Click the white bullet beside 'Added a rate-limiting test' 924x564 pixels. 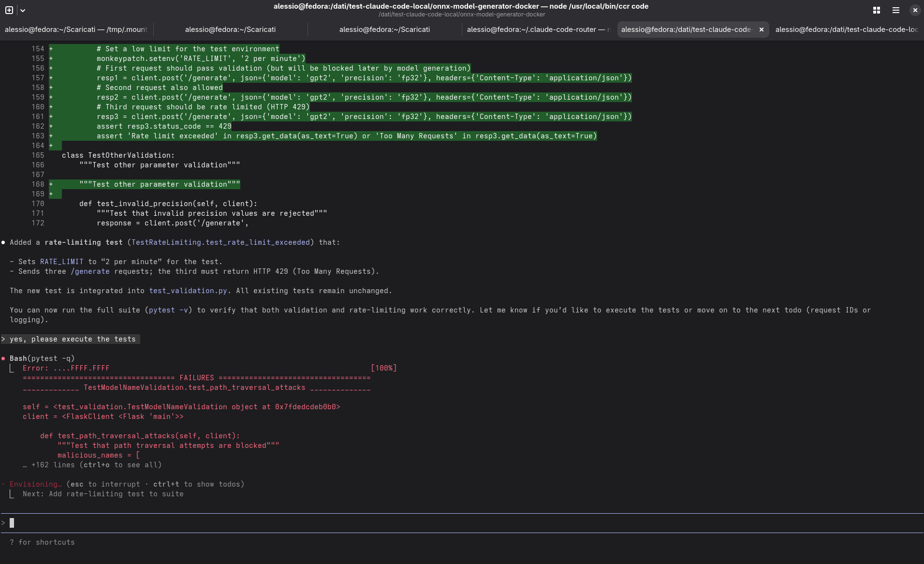pyautogui.click(x=3, y=242)
